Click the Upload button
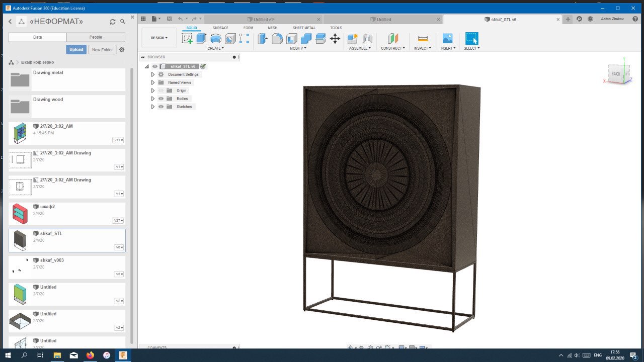The image size is (644, 362). pos(76,50)
